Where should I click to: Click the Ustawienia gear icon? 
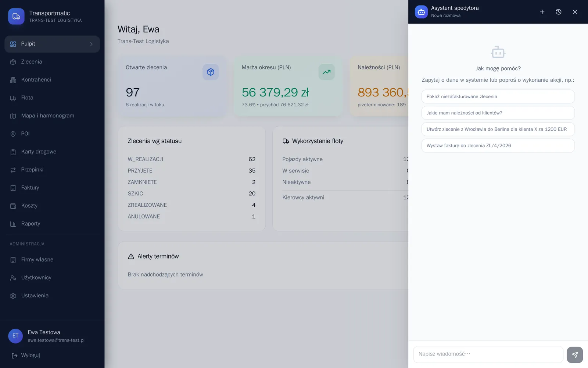coord(13,296)
